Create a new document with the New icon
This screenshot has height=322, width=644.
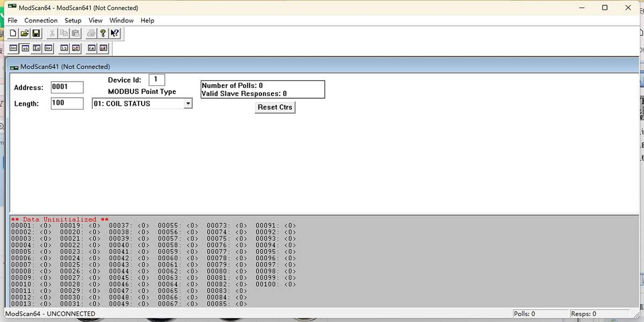pyautogui.click(x=13, y=33)
